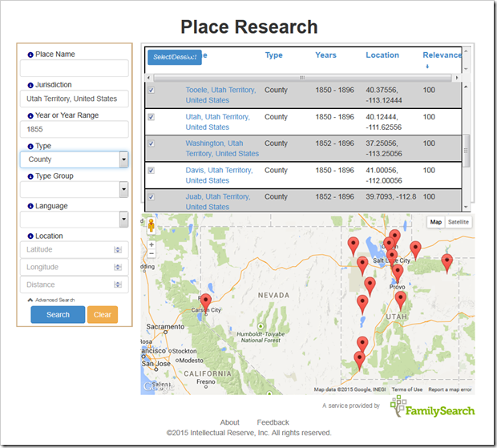Open Davis, Utah Territory link

click(x=219, y=176)
